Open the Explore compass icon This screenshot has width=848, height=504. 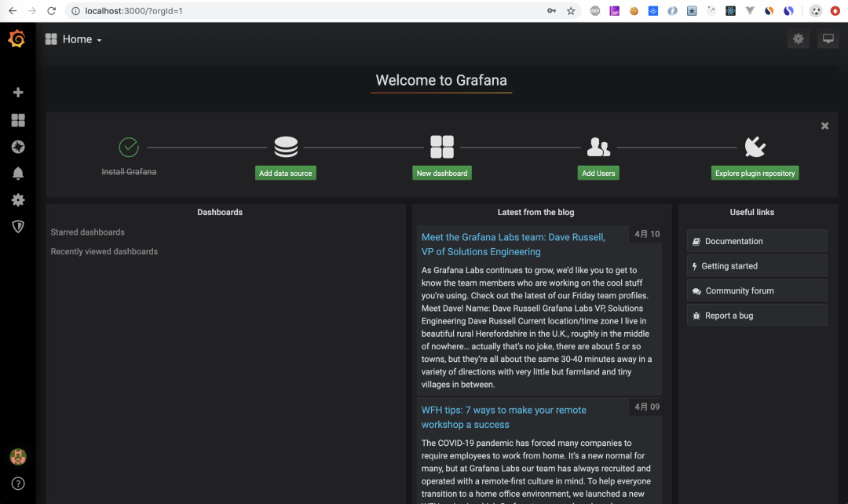[18, 147]
